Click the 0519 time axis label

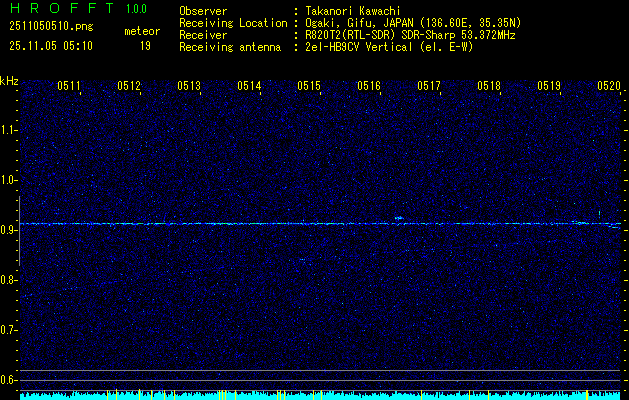coord(549,85)
